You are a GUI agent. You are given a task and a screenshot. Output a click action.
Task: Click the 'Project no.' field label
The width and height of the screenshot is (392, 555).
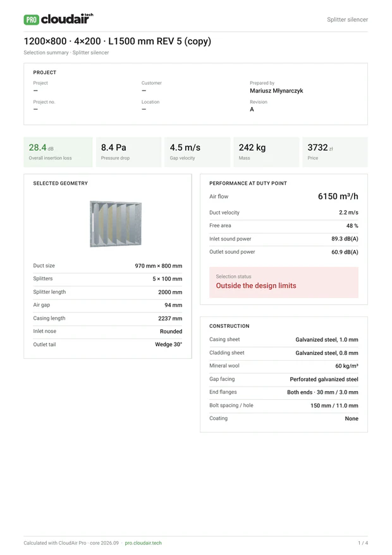pyautogui.click(x=44, y=102)
